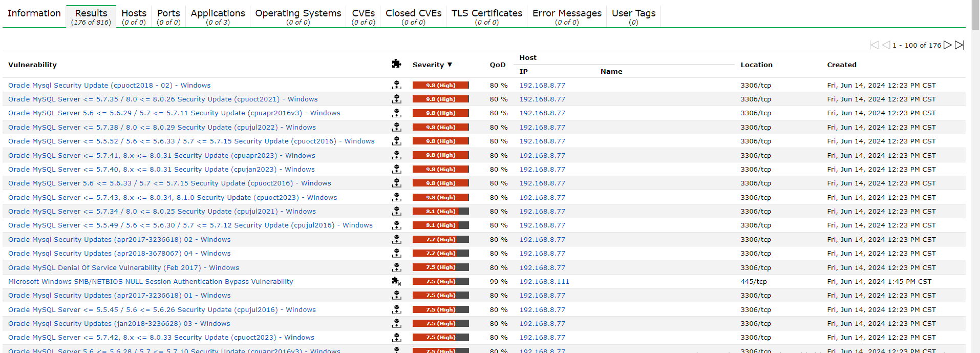
Task: Open Oracle MySQL Denial Of Service Vulnerability link
Action: pos(123,267)
